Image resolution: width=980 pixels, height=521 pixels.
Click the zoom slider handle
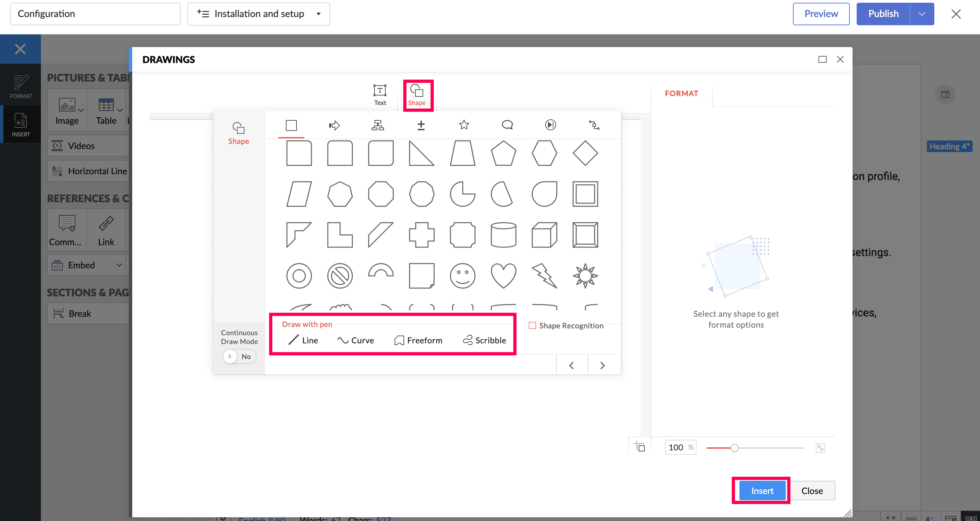tap(735, 448)
